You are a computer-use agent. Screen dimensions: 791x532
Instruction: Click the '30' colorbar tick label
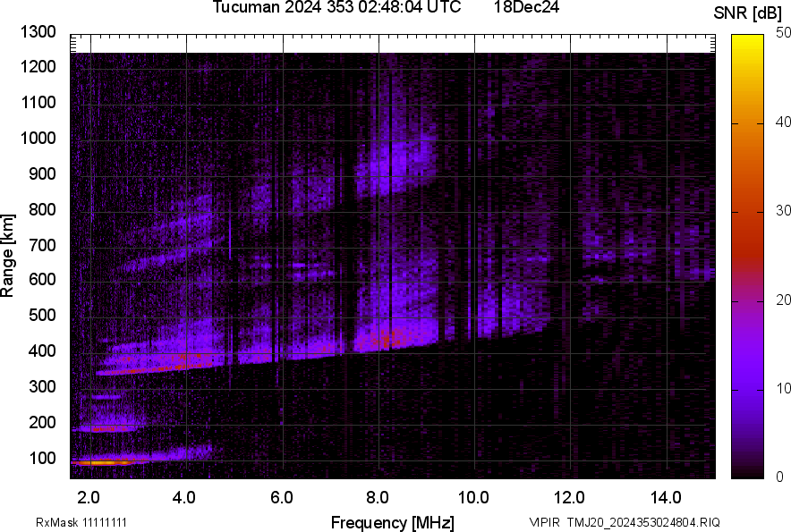[782, 211]
